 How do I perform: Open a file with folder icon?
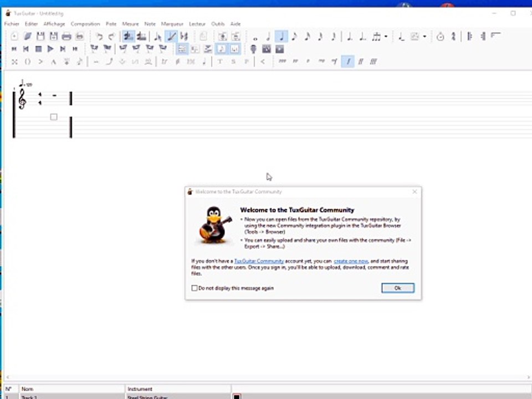point(28,37)
